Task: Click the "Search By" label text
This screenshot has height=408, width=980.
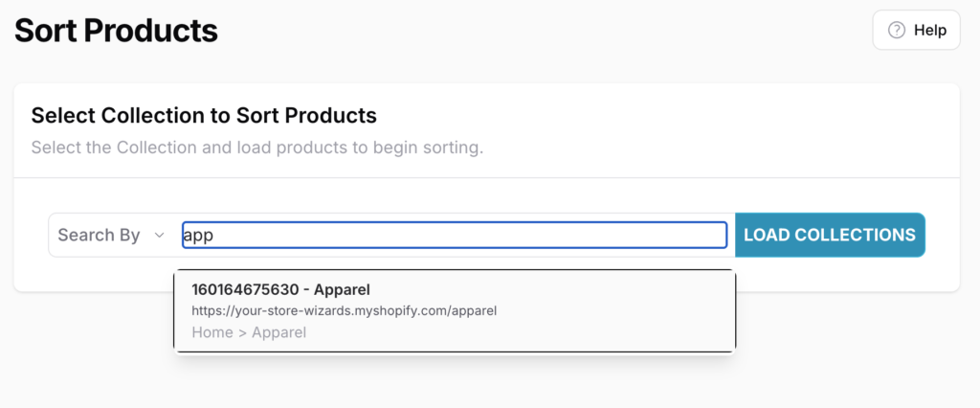Action: point(99,235)
